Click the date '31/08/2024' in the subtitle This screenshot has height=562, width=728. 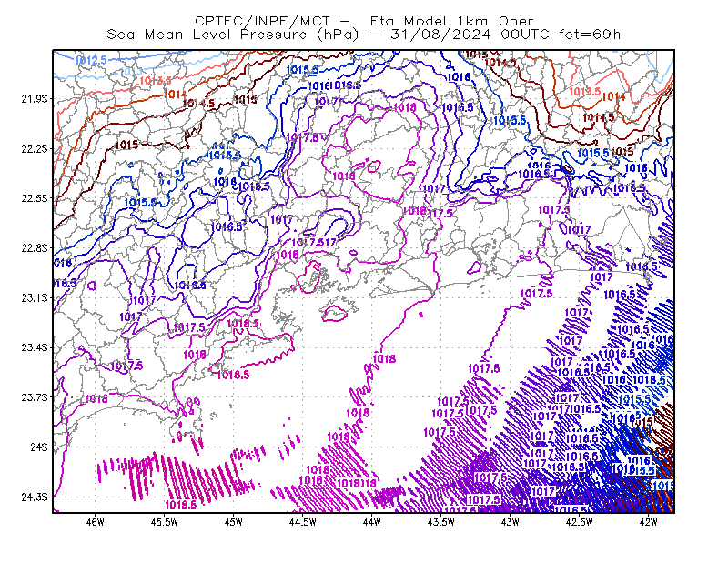(440, 35)
